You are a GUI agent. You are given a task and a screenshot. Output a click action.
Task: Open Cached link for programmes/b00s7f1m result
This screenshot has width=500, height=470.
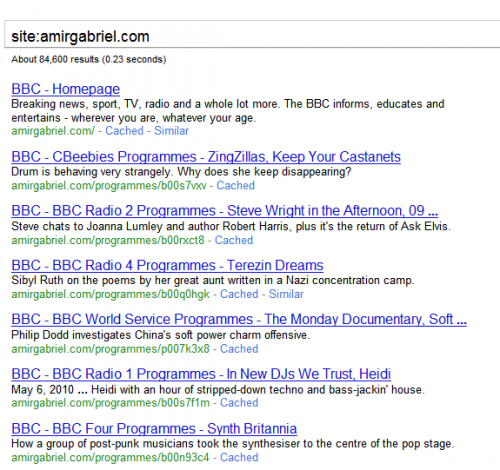click(239, 403)
